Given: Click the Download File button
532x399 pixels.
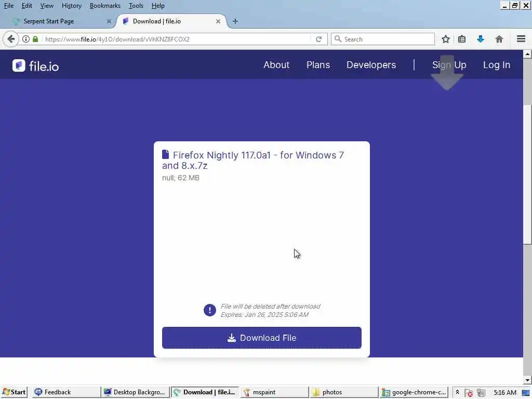Looking at the screenshot, I should (x=262, y=338).
